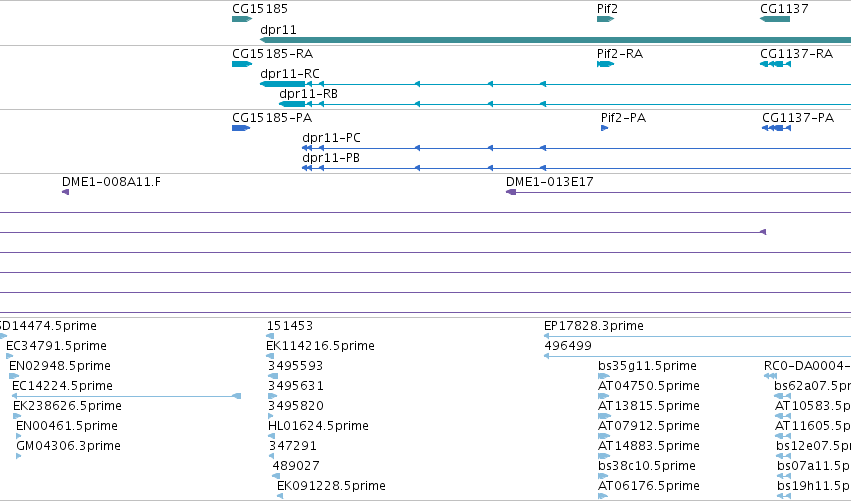
Task: Click the RC0-DA0004 label
Action: 807,366
